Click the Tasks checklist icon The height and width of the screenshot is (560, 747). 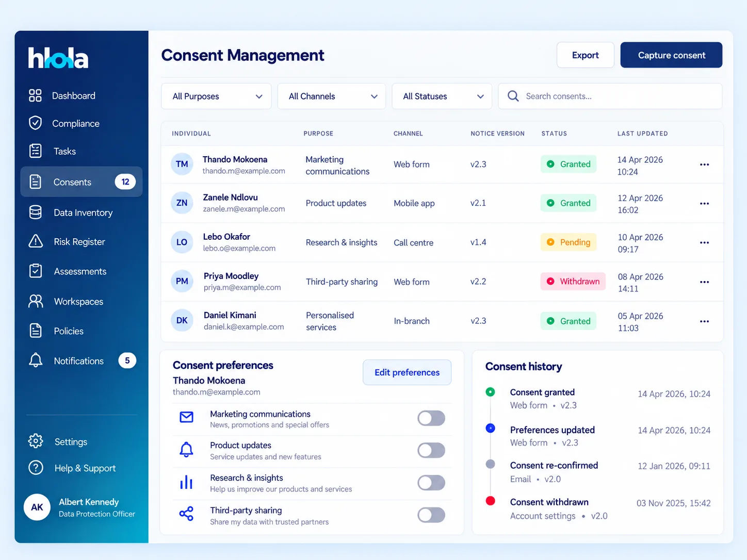click(x=35, y=151)
